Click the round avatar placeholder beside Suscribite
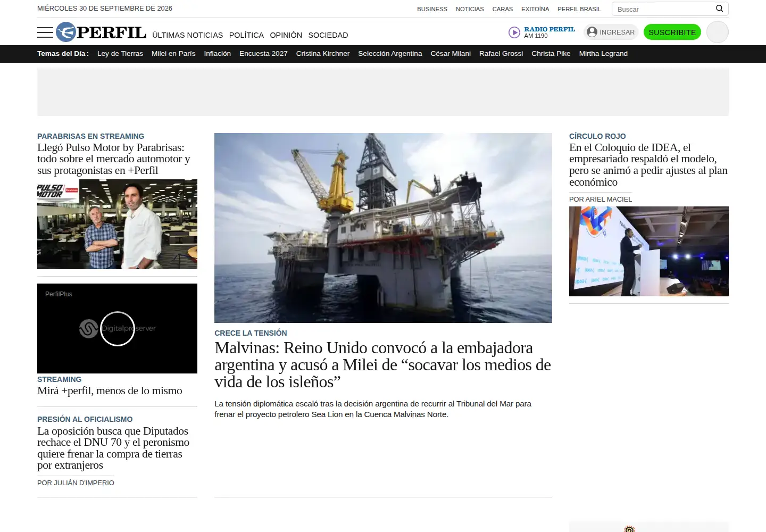 point(717,32)
